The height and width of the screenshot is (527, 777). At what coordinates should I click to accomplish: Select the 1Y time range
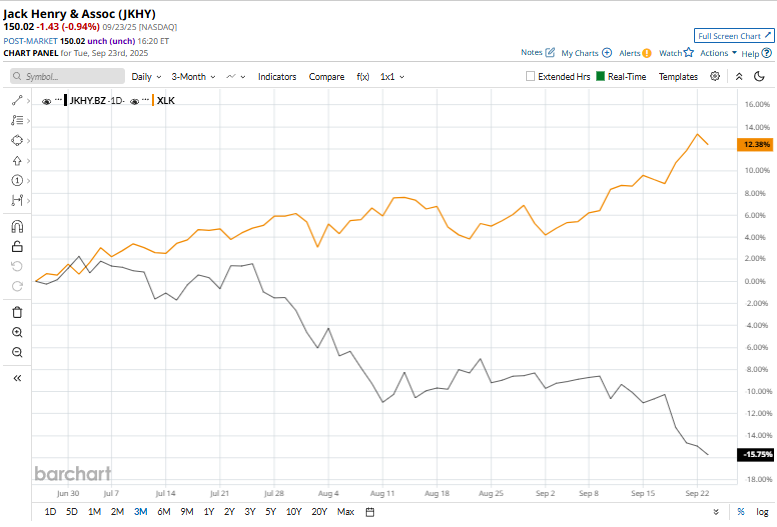209,512
